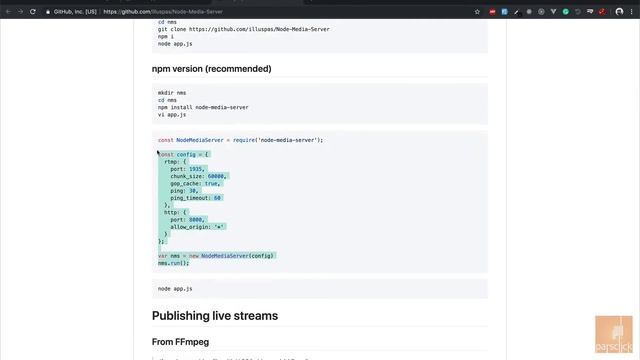Reload the GitHub page
The height and width of the screenshot is (360, 640).
point(33,12)
